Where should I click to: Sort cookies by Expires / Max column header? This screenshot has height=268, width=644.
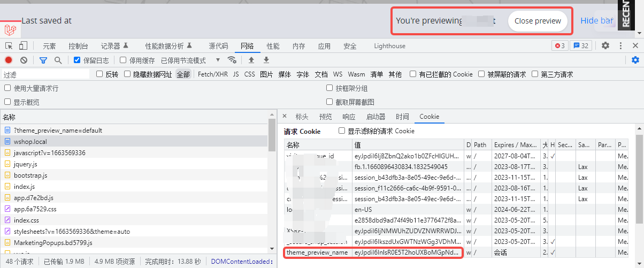(517, 144)
